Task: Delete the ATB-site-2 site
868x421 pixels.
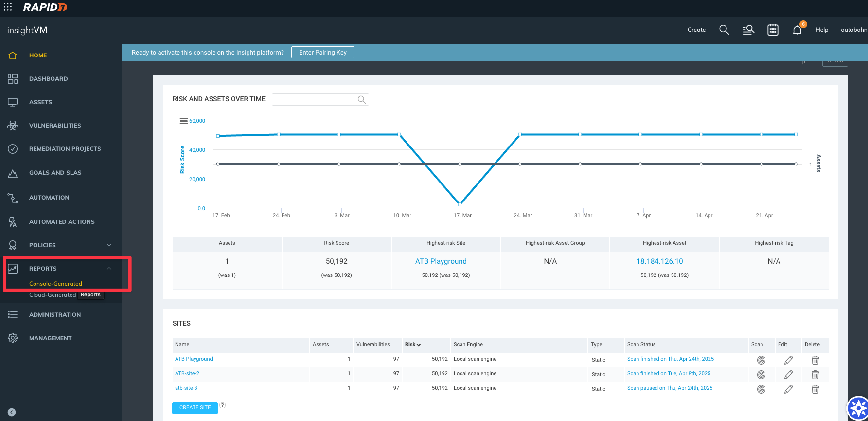Action: coord(815,375)
